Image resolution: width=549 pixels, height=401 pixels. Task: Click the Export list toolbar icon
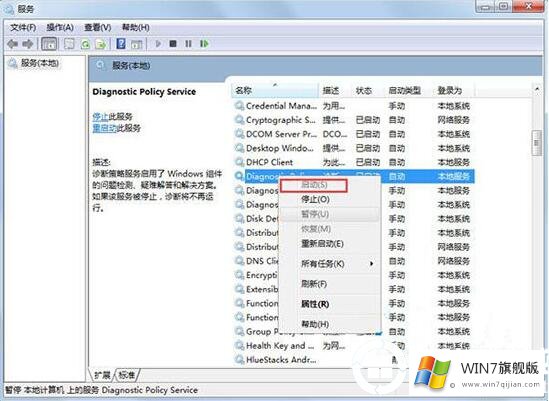coord(101,44)
